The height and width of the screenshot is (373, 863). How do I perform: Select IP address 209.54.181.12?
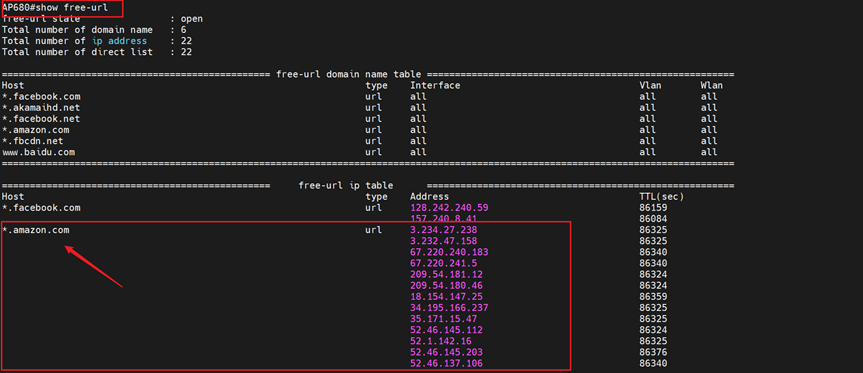click(x=446, y=274)
